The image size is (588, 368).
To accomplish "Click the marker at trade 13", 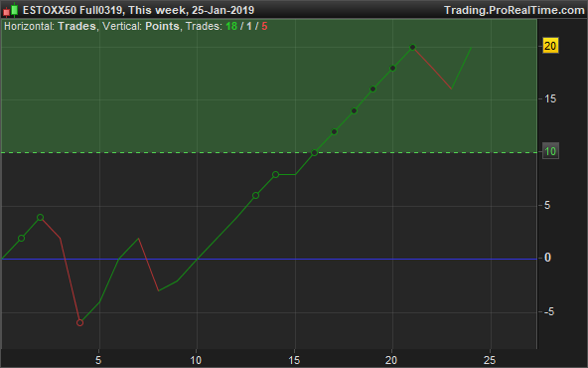I will (x=255, y=196).
